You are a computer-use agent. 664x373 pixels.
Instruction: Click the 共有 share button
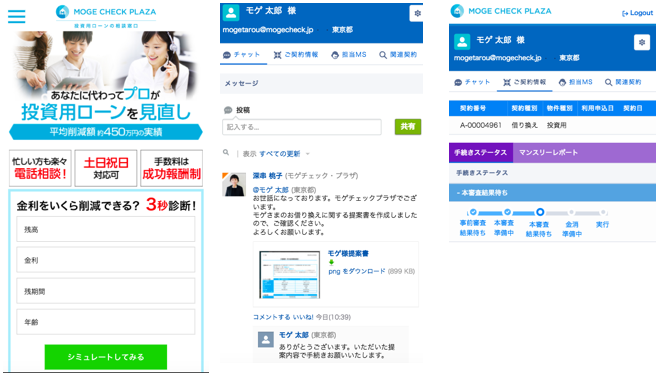[408, 127]
